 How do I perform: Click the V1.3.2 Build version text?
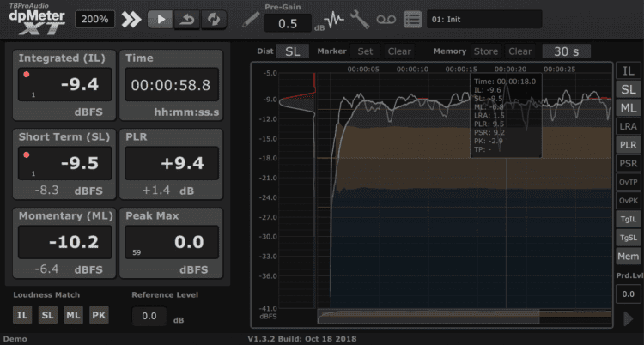(x=302, y=339)
